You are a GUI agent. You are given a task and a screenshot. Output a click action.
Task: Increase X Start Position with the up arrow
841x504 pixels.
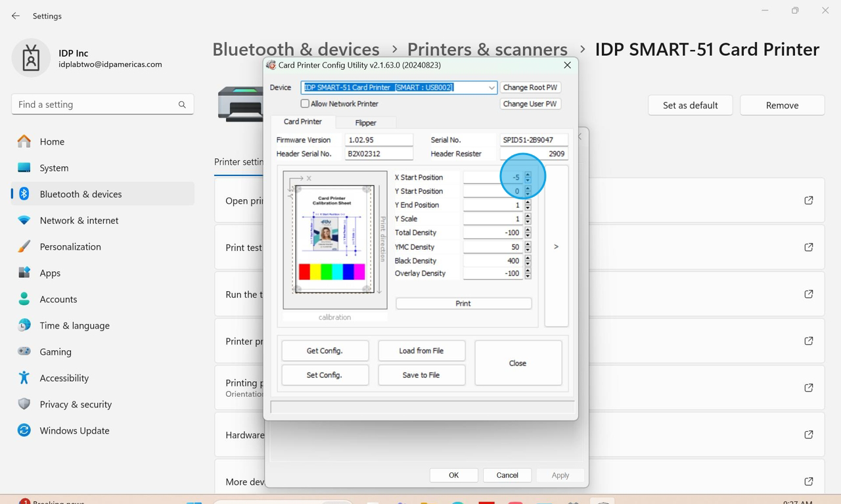(x=528, y=173)
